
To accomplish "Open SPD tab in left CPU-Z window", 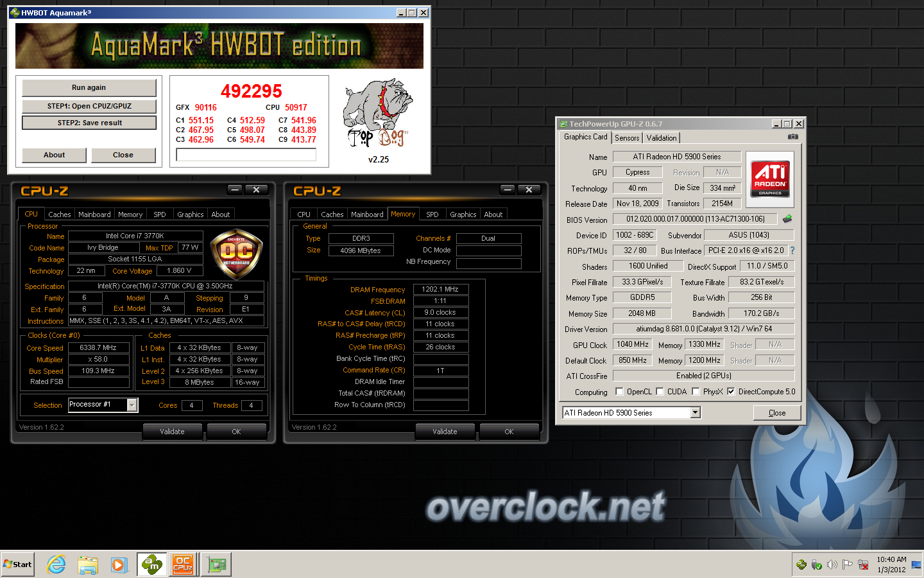I will point(160,215).
